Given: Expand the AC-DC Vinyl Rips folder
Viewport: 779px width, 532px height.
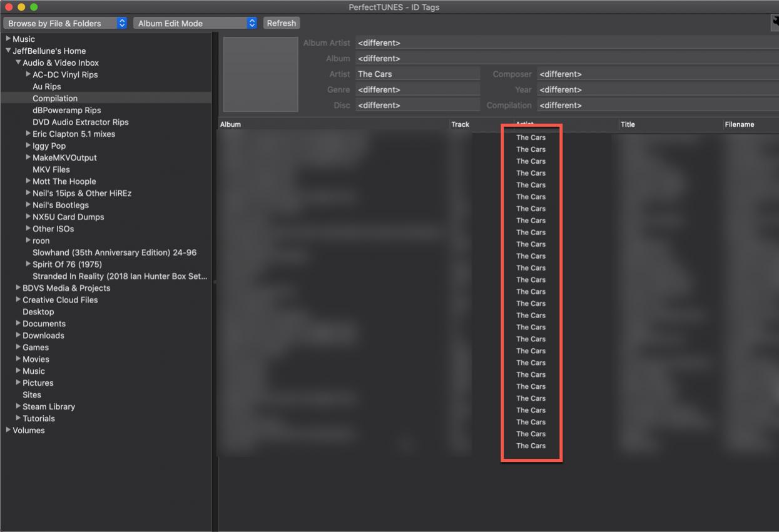Looking at the screenshot, I should [x=28, y=74].
